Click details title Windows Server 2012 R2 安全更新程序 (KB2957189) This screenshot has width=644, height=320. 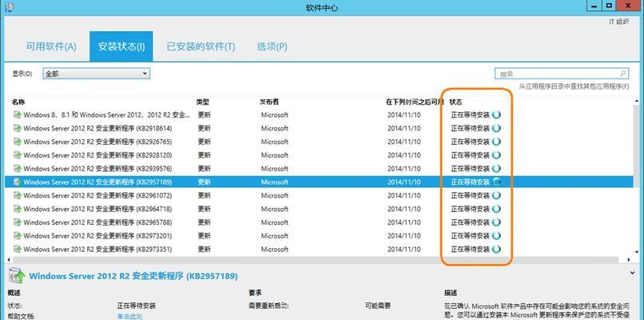pyautogui.click(x=133, y=276)
